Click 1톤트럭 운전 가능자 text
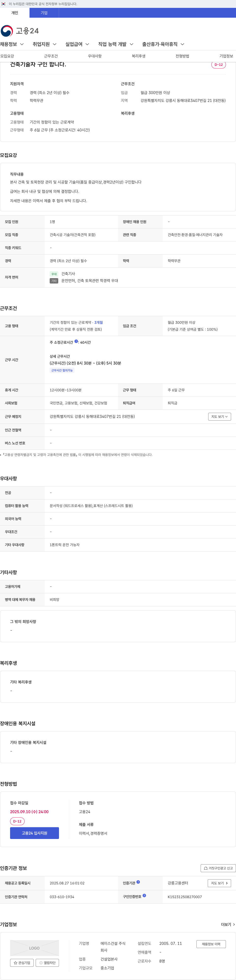The height and width of the screenshot is (980, 236). click(x=65, y=545)
